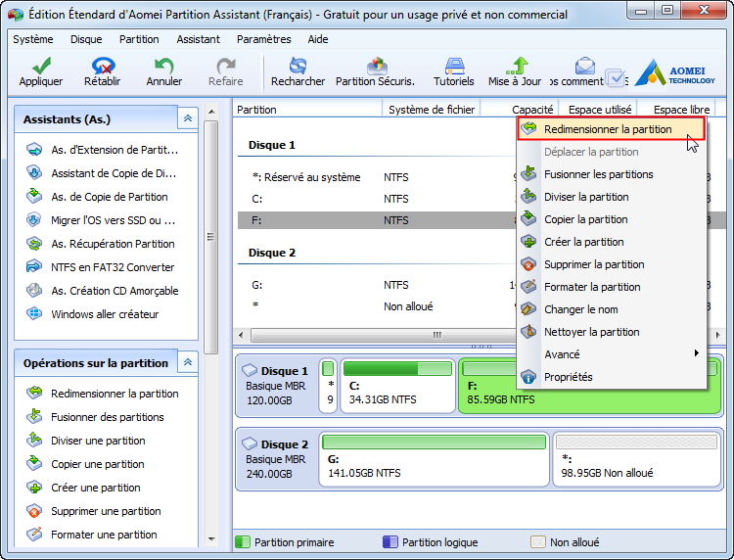Viewport: 734px width, 560px height.
Task: Click sidebar Supprimer une partition operation
Action: click(94, 511)
